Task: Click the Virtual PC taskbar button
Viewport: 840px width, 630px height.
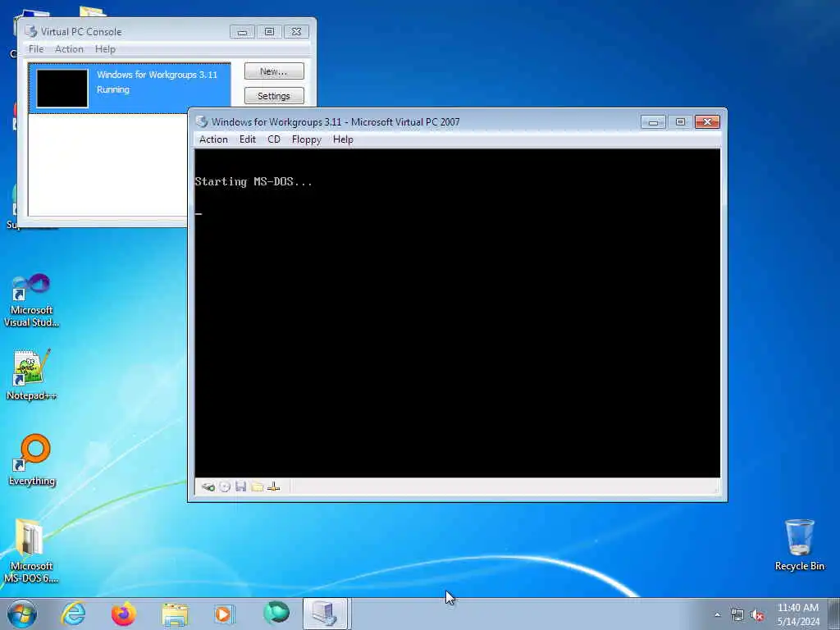Action: point(326,614)
